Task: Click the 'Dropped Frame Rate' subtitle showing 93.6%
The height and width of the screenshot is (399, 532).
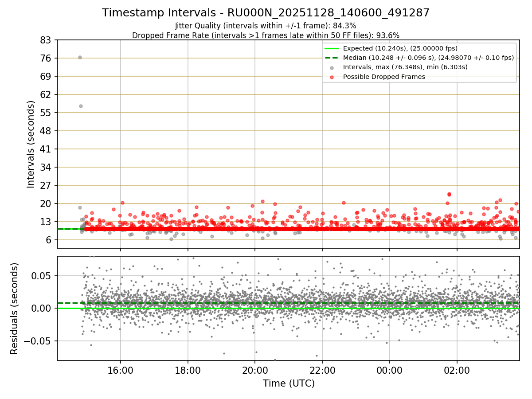Action: [266, 35]
